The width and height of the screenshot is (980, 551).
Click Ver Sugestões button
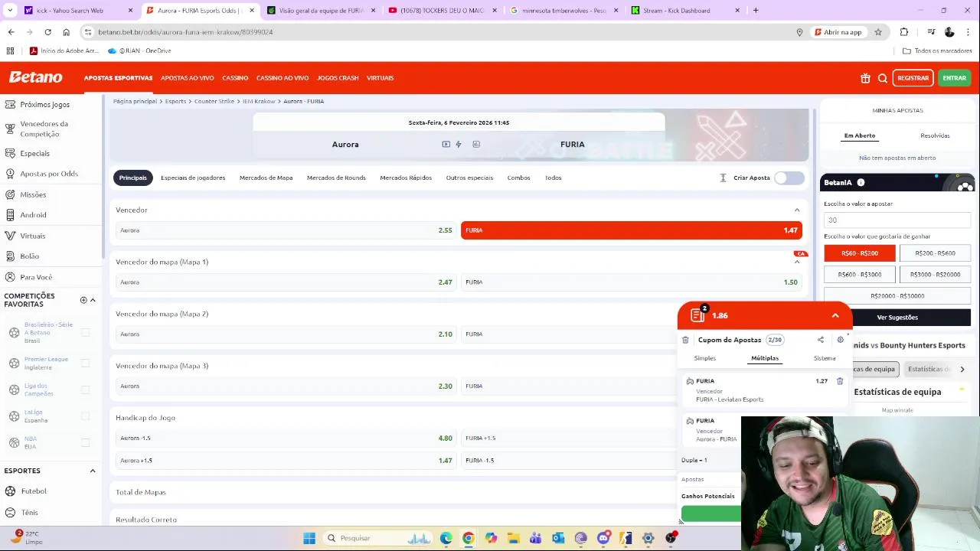click(897, 317)
